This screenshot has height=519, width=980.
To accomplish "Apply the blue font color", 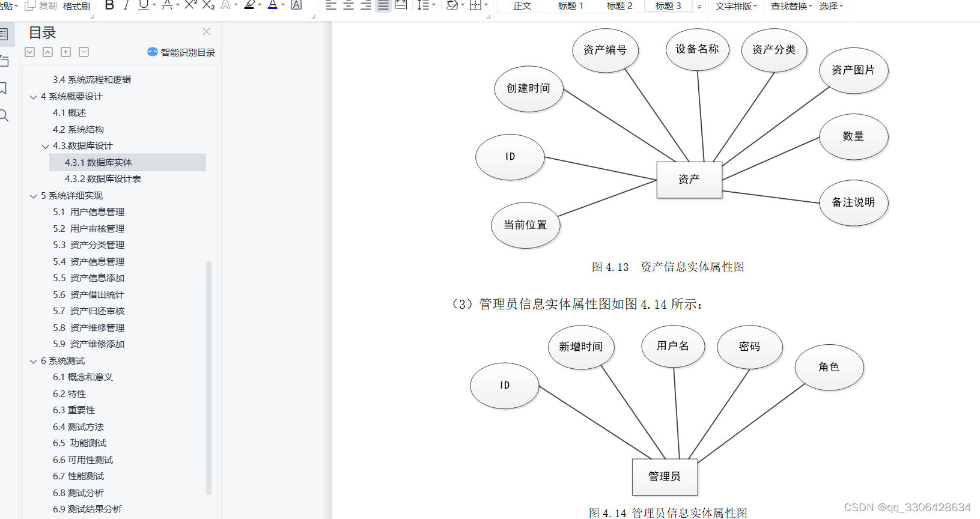I will click(272, 5).
